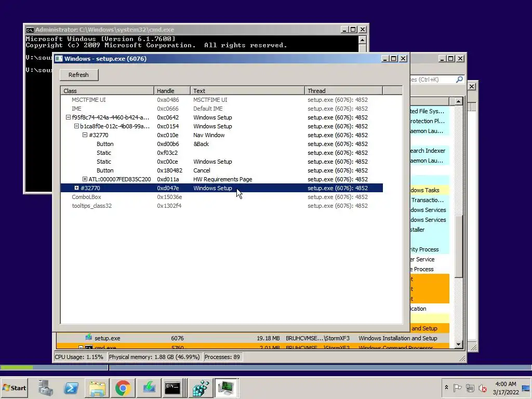Click the muted volume tray icon

pyautogui.click(x=482, y=388)
